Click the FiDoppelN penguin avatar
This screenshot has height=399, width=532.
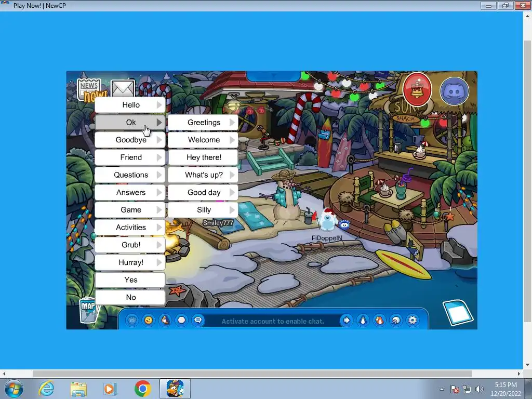[x=327, y=220]
